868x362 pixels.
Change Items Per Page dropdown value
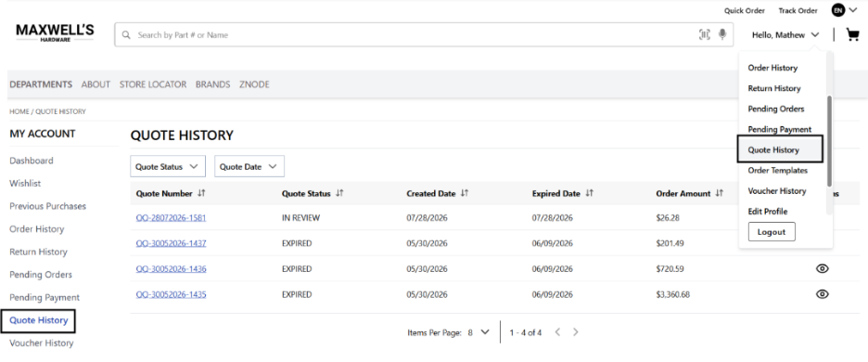(x=479, y=332)
